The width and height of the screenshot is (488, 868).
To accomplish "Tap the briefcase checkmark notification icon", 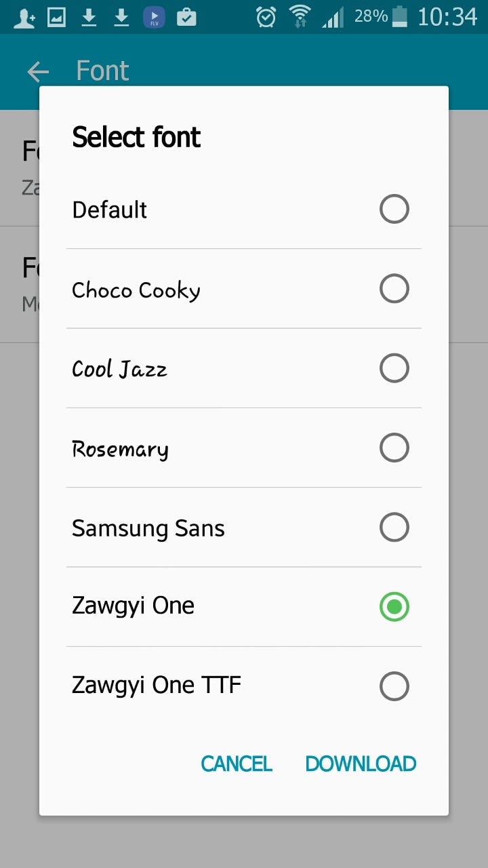I will pos(186,17).
